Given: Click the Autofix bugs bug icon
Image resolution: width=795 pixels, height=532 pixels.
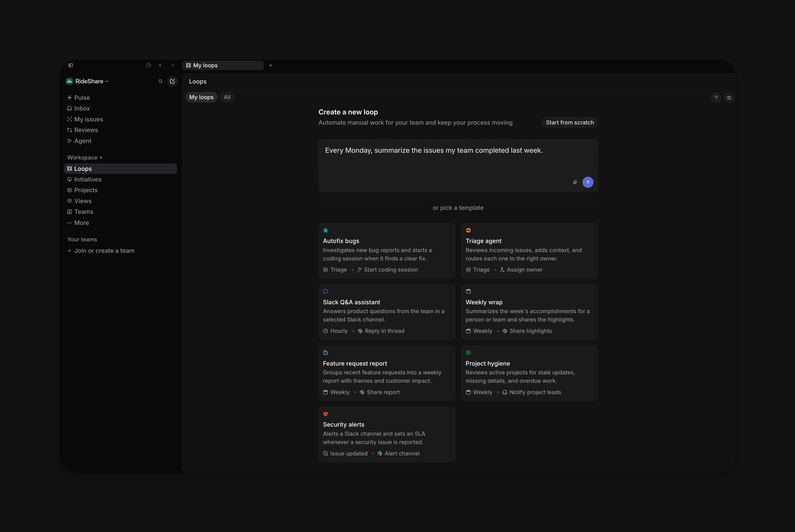Looking at the screenshot, I should pos(325,230).
